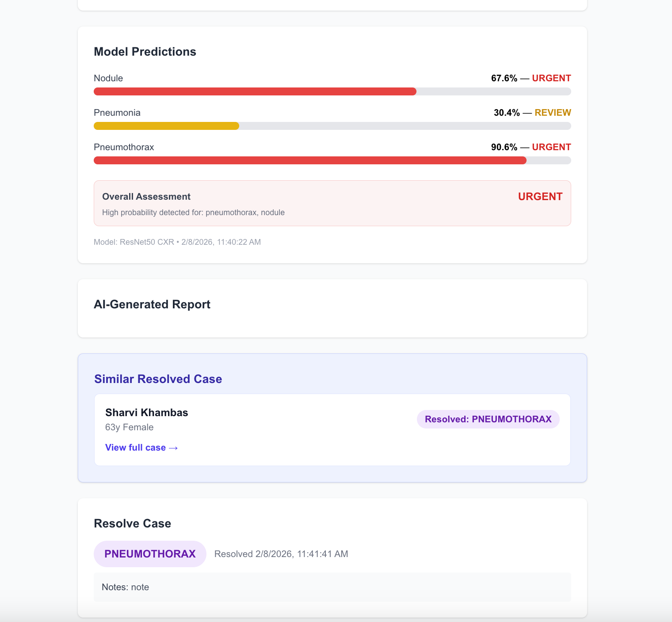Viewport: 672px width, 622px height.
Task: Click the Resolved 2/8/2026 timestamp text
Action: 281,554
